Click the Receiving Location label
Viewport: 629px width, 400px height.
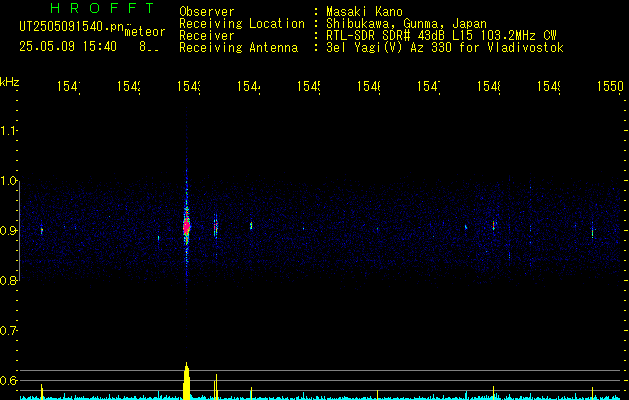pyautogui.click(x=242, y=24)
